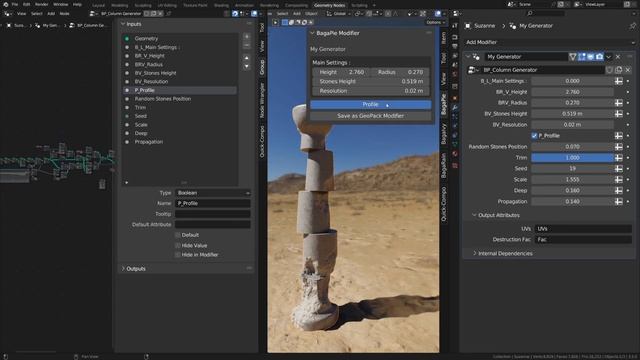Toggle fake user shield for BP_Column Generator
This screenshot has width=640, height=360.
point(609,70)
